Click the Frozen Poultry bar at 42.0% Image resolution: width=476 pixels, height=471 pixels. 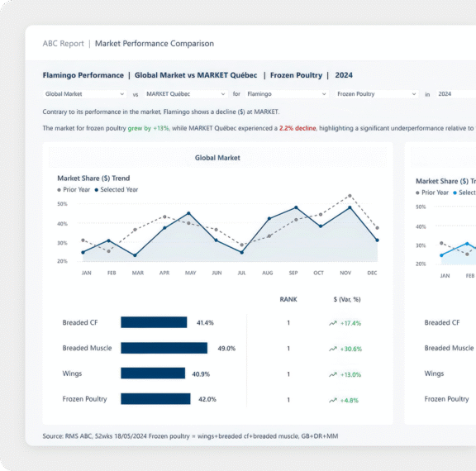[155, 399]
